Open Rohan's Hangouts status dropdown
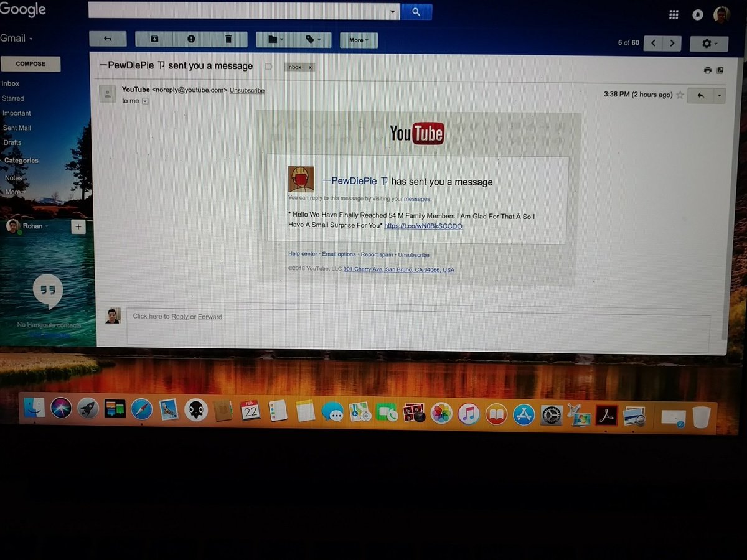Viewport: 747px width, 560px height. [x=35, y=226]
